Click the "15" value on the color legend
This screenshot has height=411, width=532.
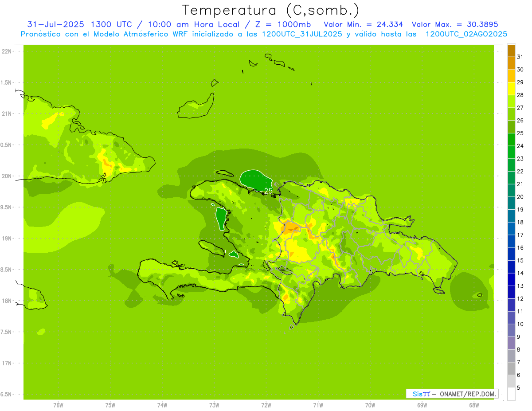[x=520, y=260]
